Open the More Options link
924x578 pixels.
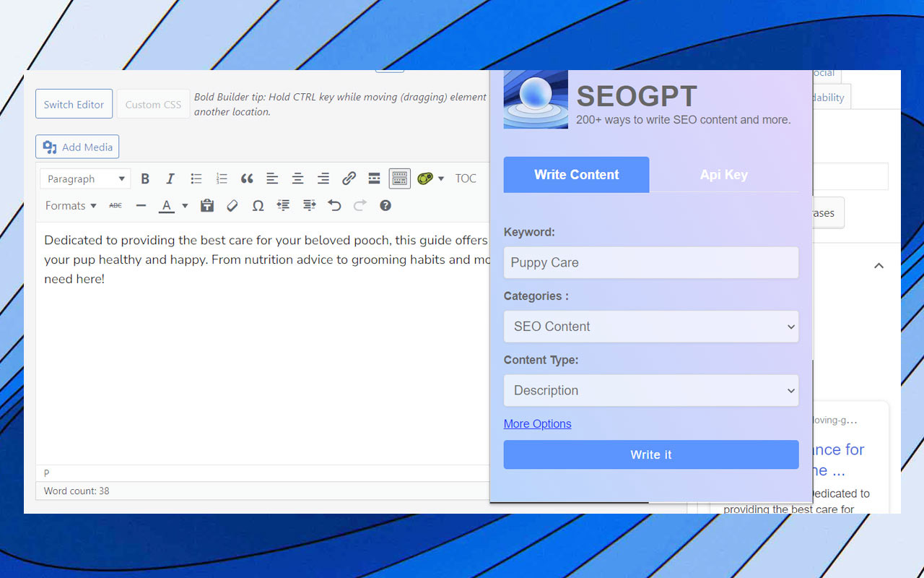coord(537,424)
